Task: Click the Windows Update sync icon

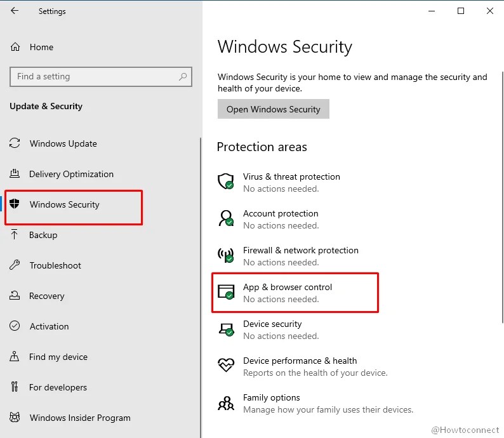Action: 15,143
